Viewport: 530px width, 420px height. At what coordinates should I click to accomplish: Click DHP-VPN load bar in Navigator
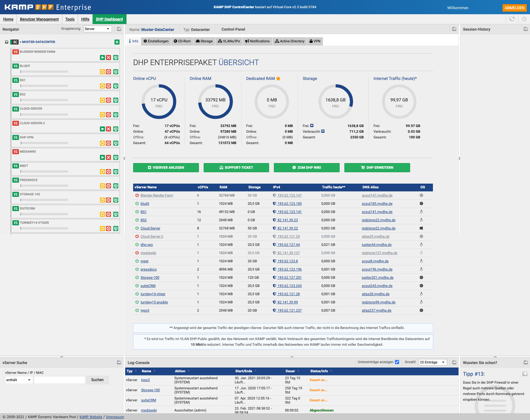tap(44, 143)
